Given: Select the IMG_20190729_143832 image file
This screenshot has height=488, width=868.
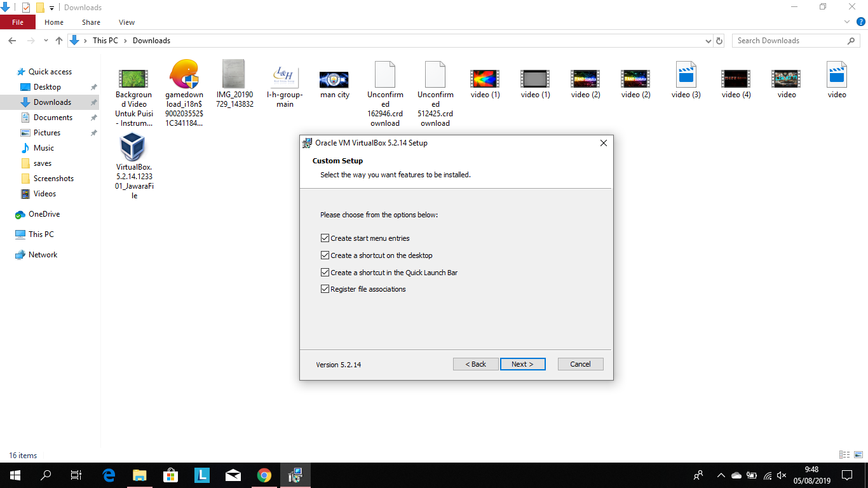Looking at the screenshot, I should point(234,84).
